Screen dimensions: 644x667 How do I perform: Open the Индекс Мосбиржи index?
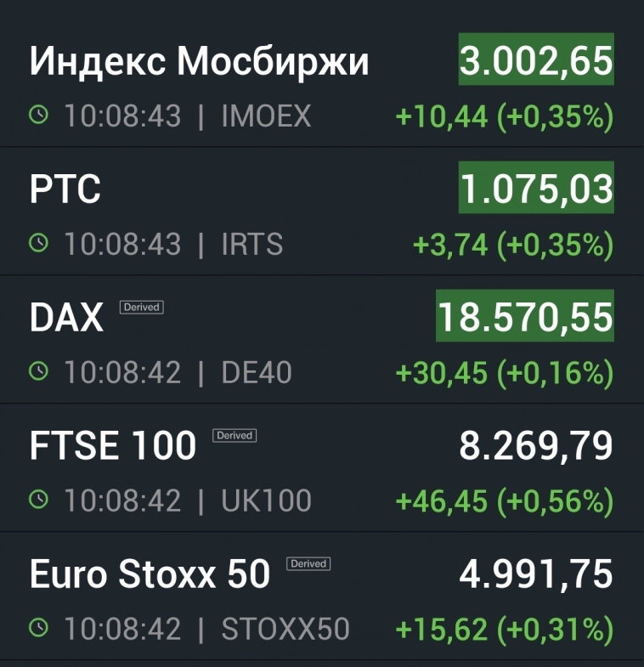[200, 61]
